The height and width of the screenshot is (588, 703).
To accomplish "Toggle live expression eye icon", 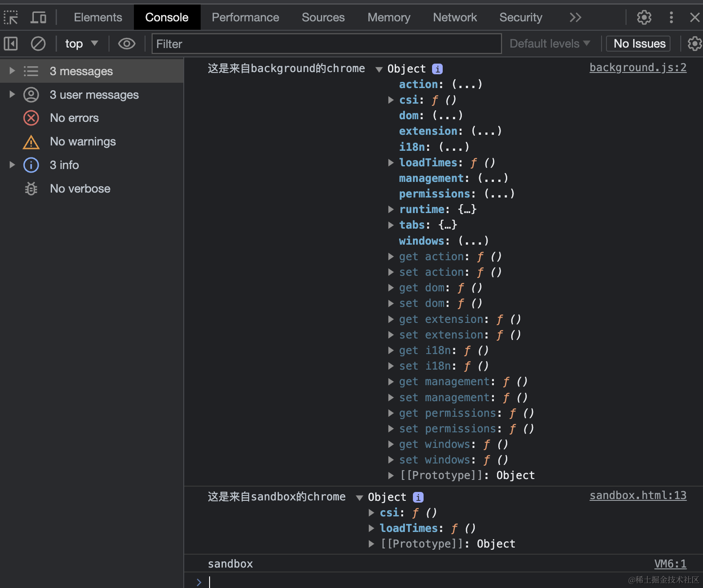I will click(126, 44).
